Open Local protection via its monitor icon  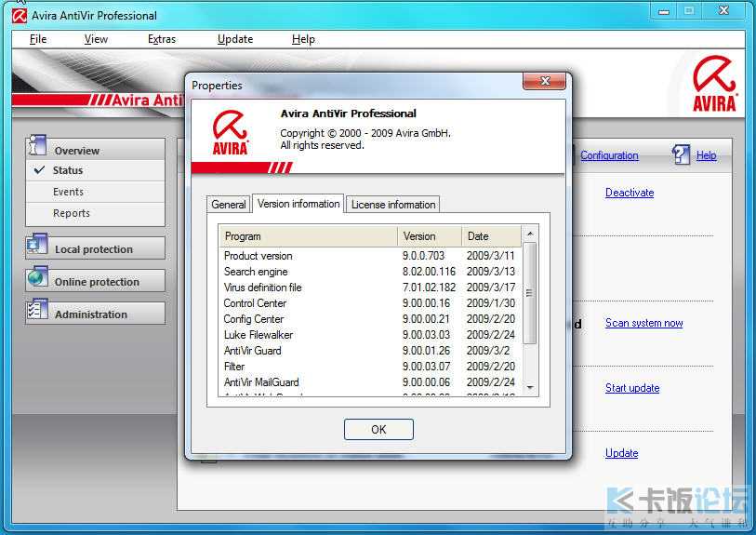click(x=37, y=245)
